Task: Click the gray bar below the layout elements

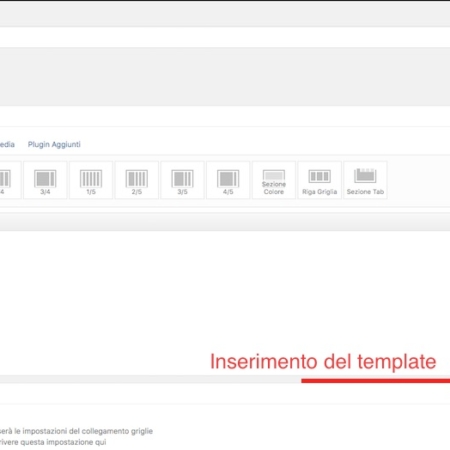Action: [225, 222]
